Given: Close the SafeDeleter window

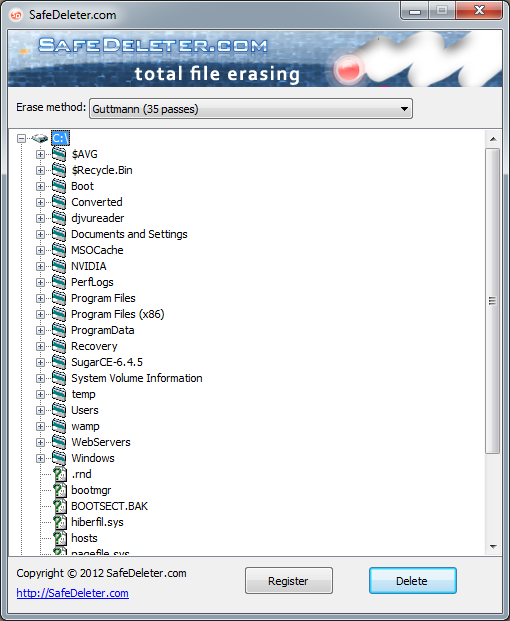Looking at the screenshot, I should 479,11.
